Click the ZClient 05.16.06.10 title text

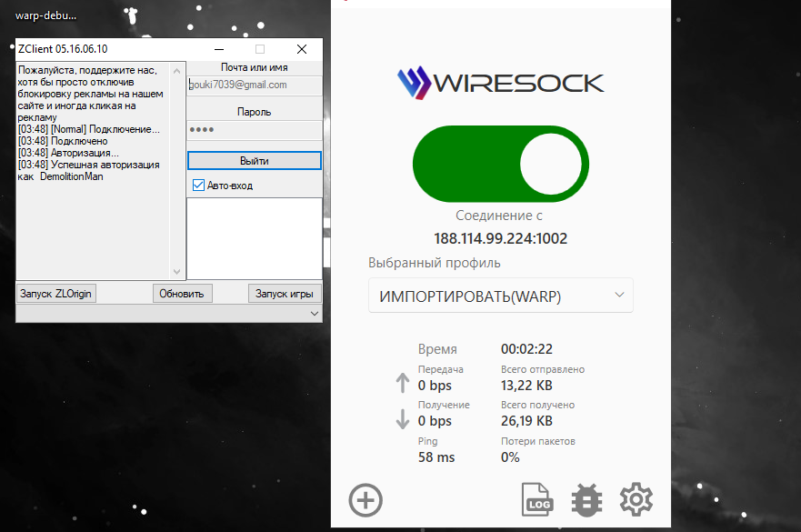click(63, 49)
